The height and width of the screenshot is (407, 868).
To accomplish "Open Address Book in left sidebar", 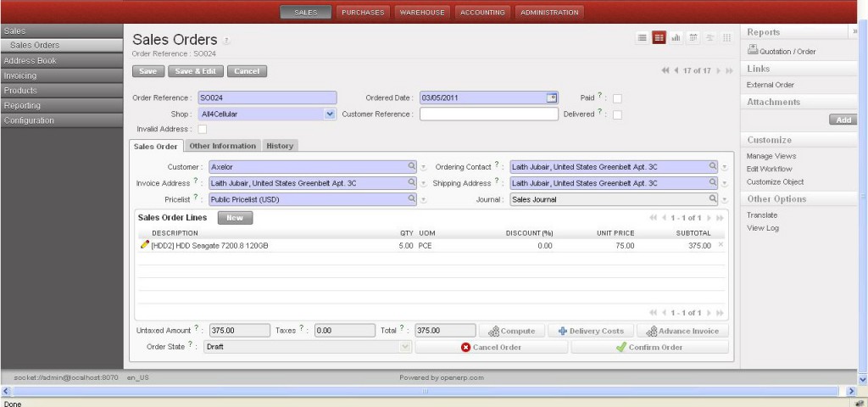I will [x=61, y=60].
